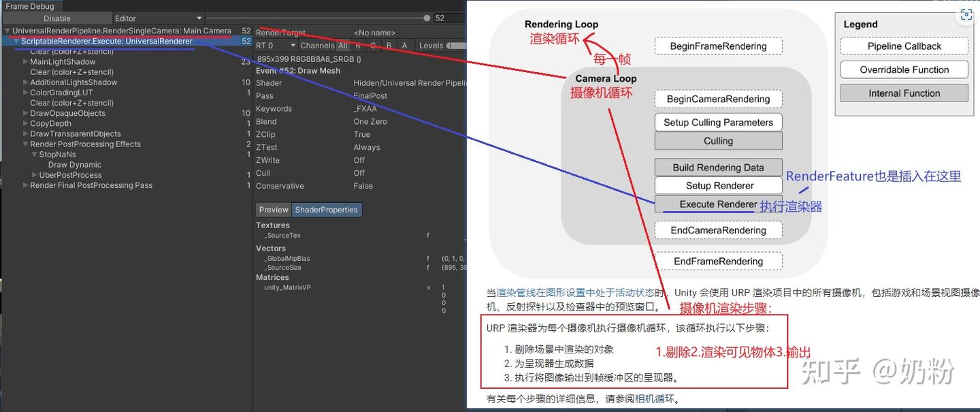
Task: View the alpha channel only
Action: pos(404,46)
